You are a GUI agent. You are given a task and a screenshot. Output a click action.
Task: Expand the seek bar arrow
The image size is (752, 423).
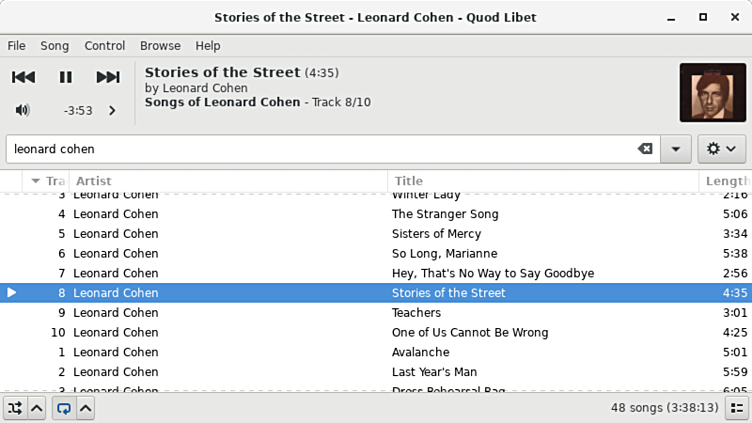point(112,111)
